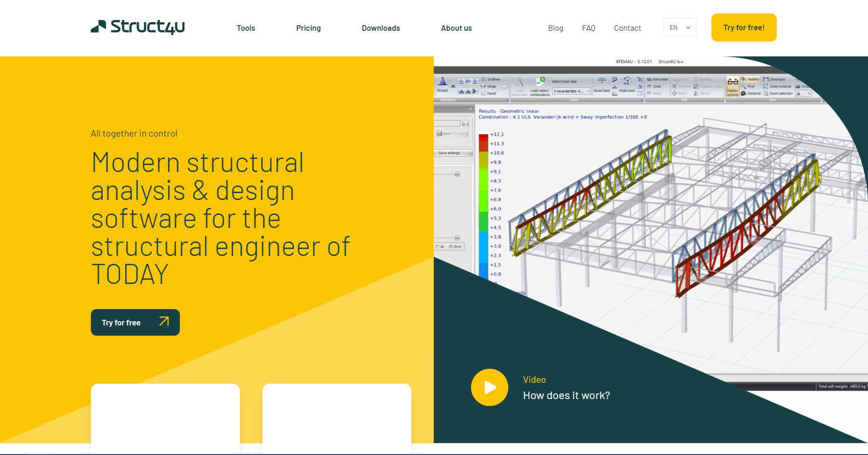Go to the Downloads menu item
Image resolution: width=868 pixels, height=455 pixels.
click(381, 28)
